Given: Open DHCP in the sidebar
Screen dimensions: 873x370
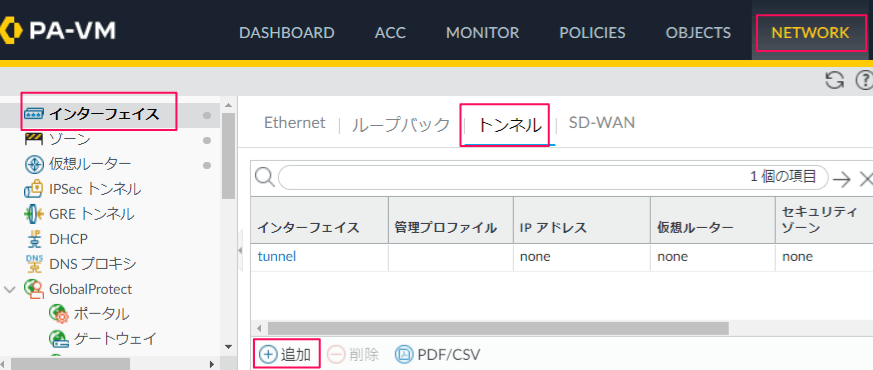Looking at the screenshot, I should tap(68, 239).
